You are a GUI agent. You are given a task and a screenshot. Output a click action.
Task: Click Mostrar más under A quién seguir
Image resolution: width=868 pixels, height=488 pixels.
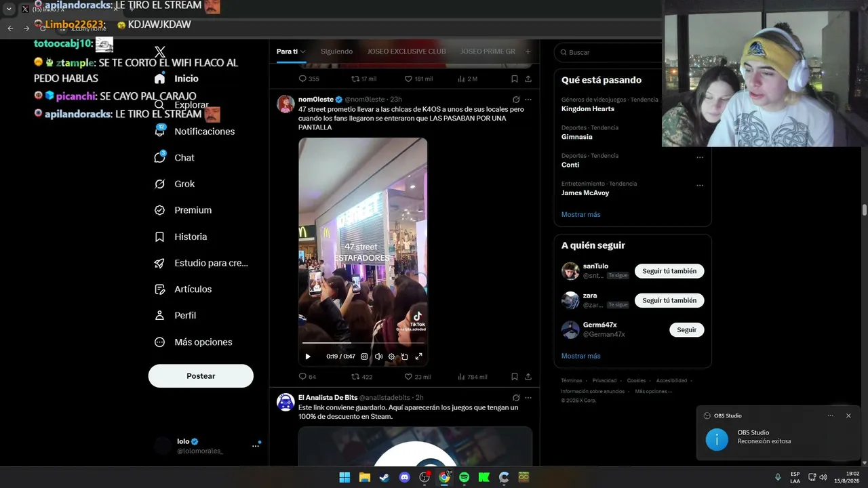coord(580,357)
